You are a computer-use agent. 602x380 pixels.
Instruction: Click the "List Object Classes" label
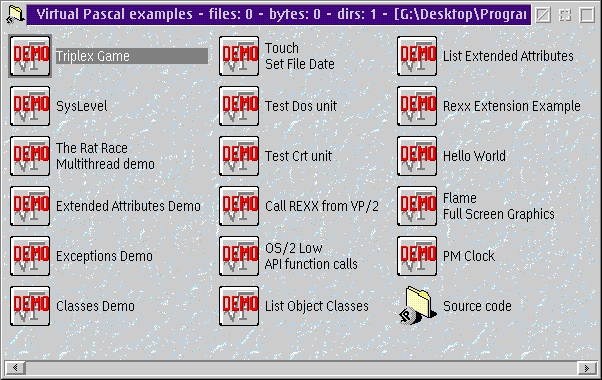click(x=317, y=306)
